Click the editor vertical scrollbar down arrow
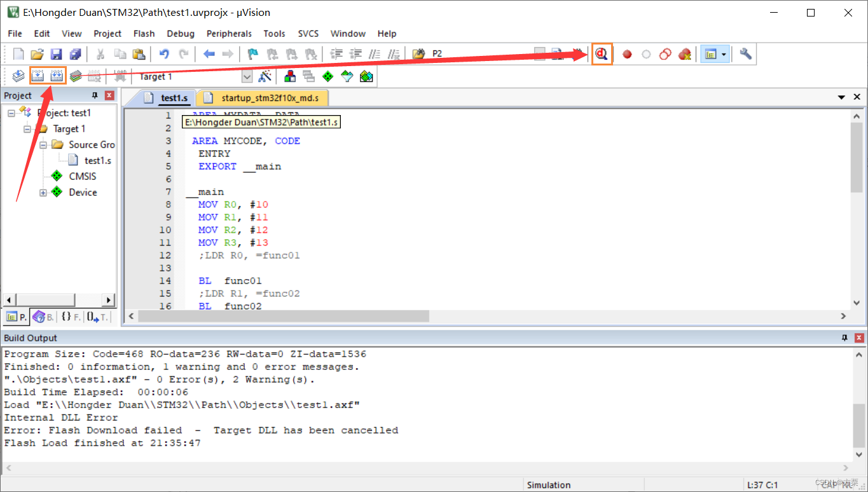 pos(857,303)
